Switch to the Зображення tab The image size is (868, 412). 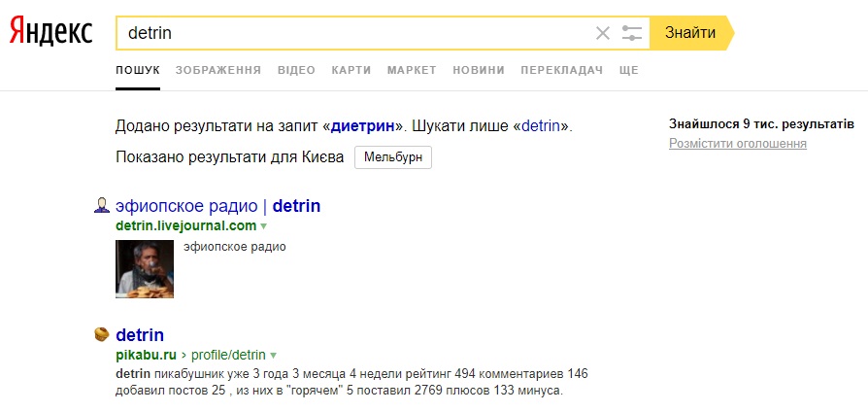(218, 70)
